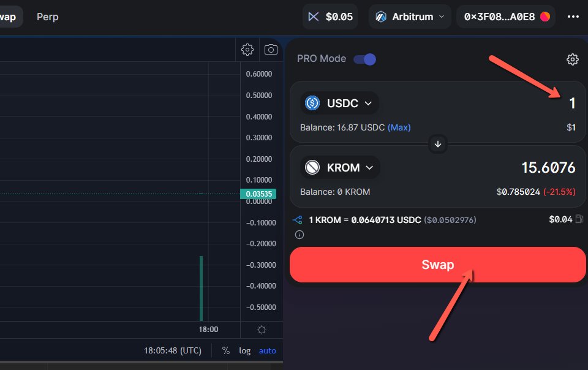This screenshot has width=588, height=370.
Task: Click the 18:05:48 (UTC) time zone button
Action: click(x=173, y=350)
